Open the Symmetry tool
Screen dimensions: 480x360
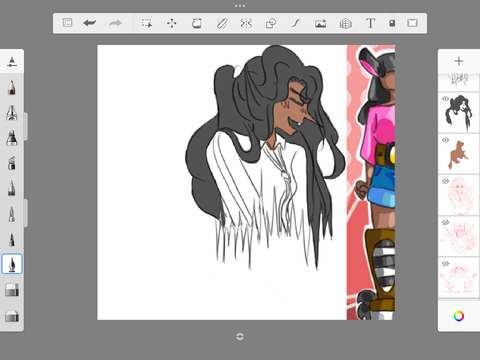246,23
